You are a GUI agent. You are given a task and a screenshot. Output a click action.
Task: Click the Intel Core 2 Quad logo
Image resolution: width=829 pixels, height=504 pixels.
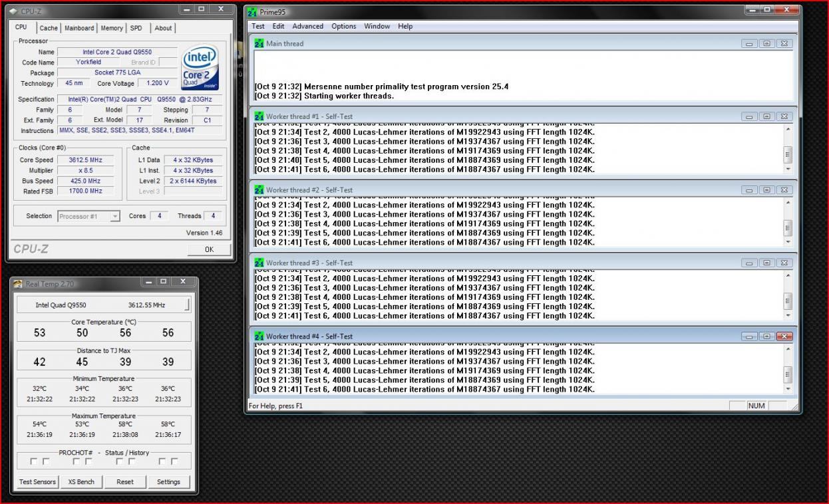(x=200, y=68)
